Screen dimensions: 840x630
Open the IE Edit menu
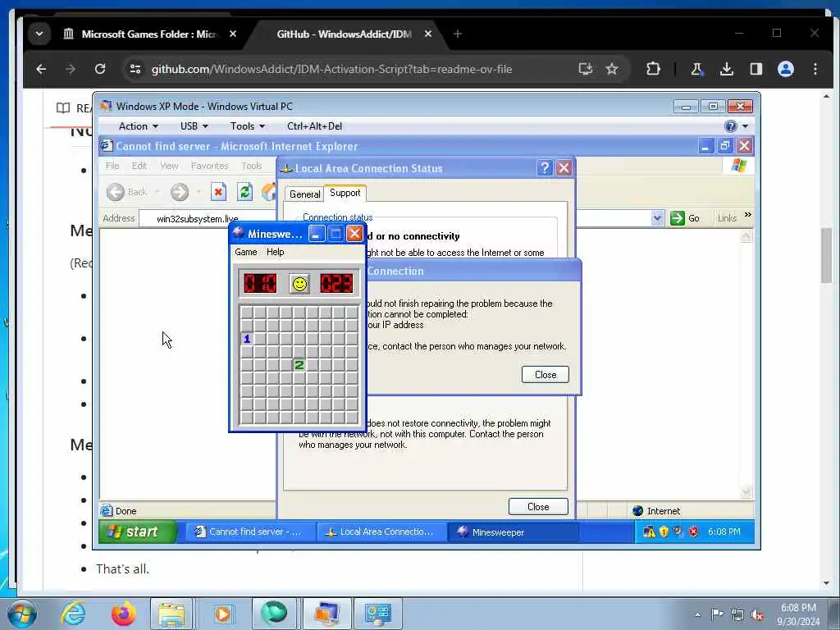pos(139,166)
